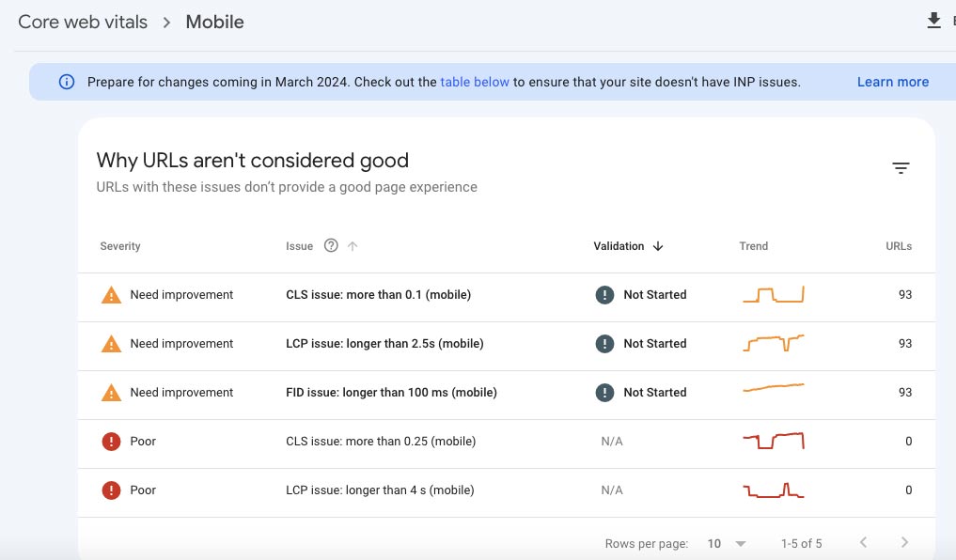
Task: Click the Issue column header
Action: coord(299,246)
